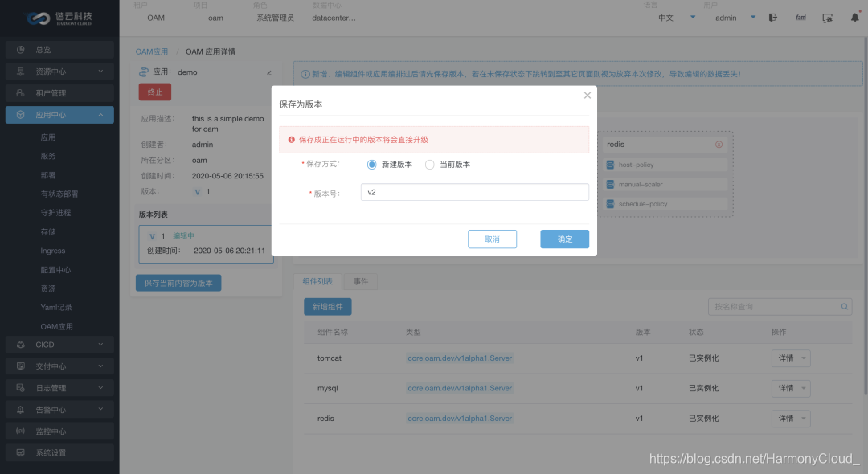
Task: Open the 有状态部署 submenu item
Action: (59, 194)
